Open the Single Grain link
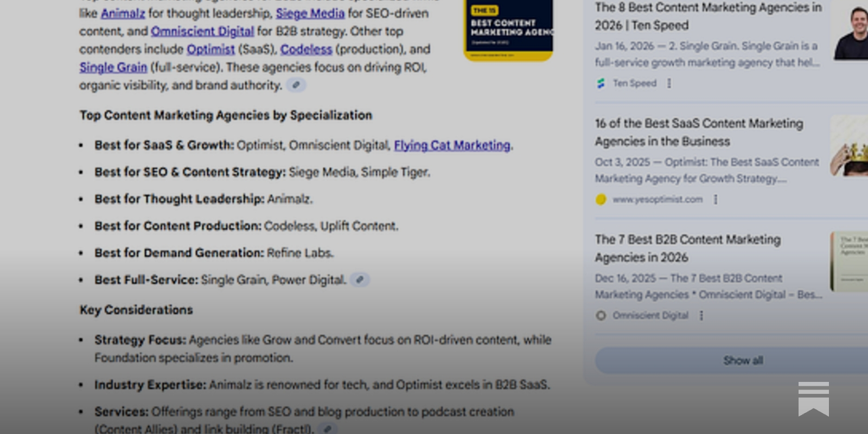868x434 pixels. [113, 67]
